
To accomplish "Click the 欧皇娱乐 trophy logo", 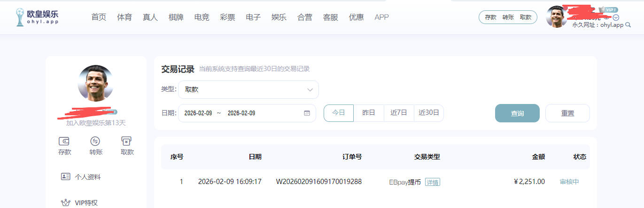I will tap(20, 17).
